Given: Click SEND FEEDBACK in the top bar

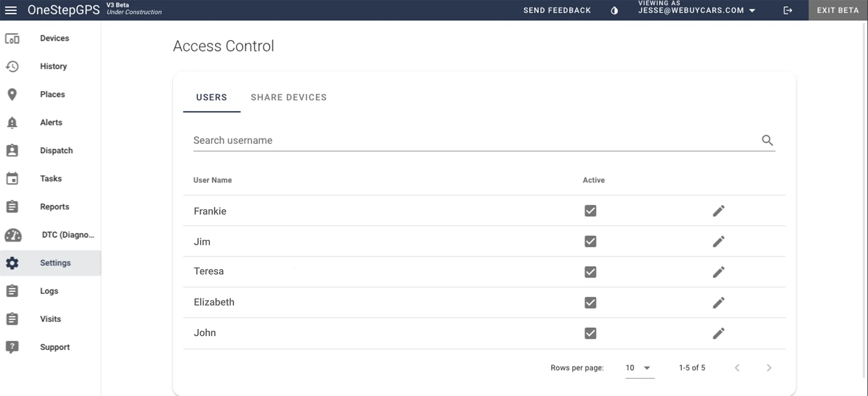Looking at the screenshot, I should point(557,10).
